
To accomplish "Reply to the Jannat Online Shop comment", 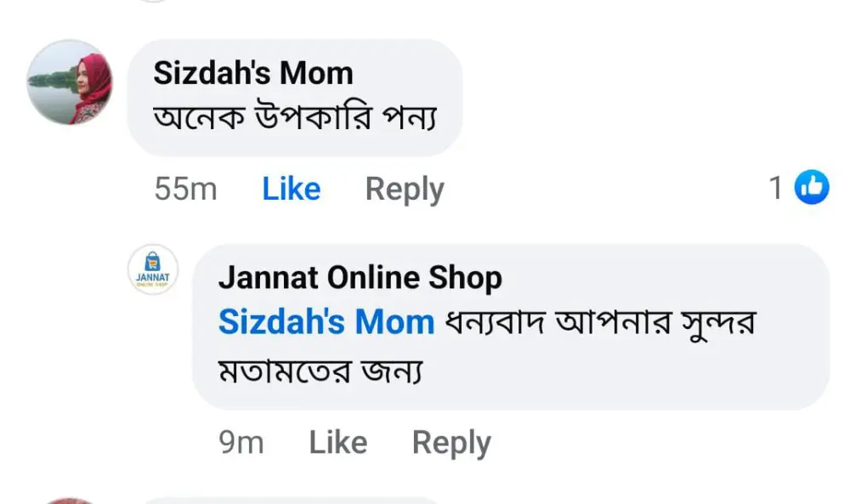I will tap(450, 442).
